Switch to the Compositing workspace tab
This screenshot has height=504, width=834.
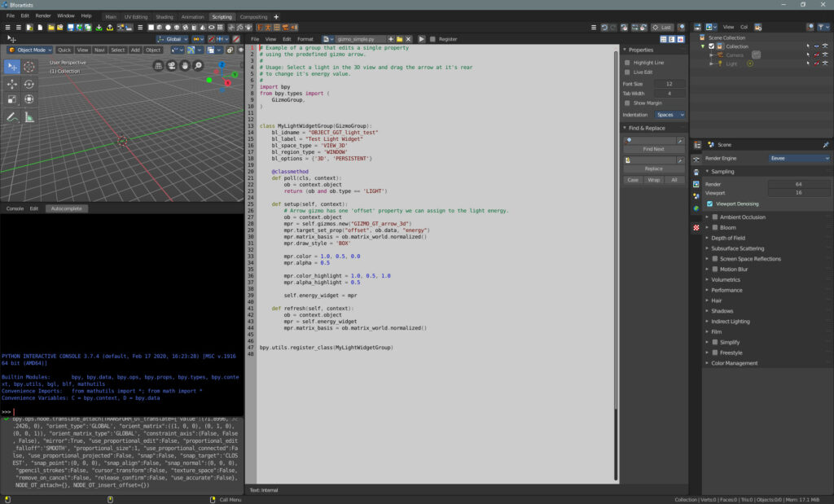(x=253, y=16)
